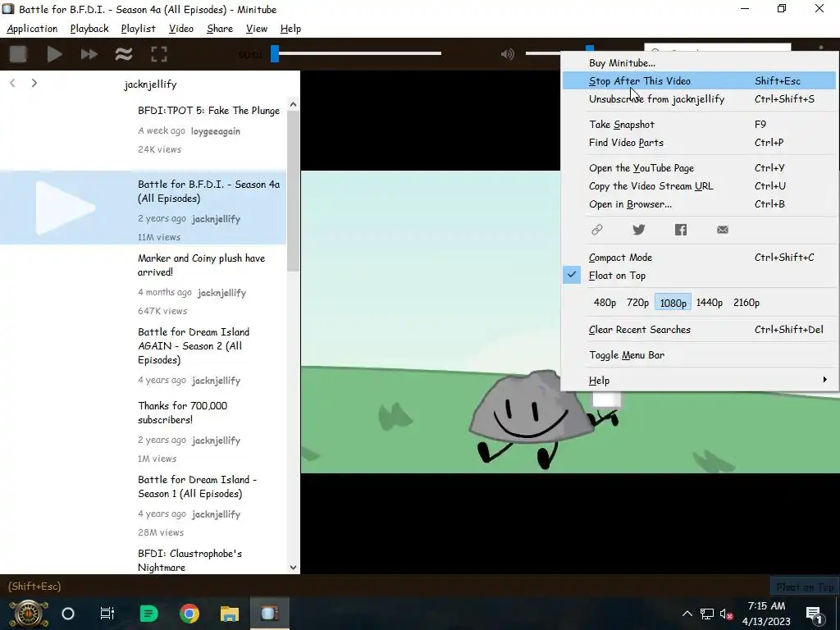Choose Clear Recent Searches entry
840x630 pixels.
[699, 330]
